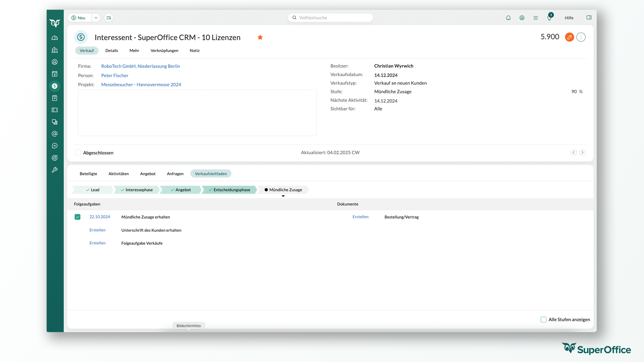Expand the Neu button dropdown arrow
Screen dimensions: 644x362
[96, 18]
